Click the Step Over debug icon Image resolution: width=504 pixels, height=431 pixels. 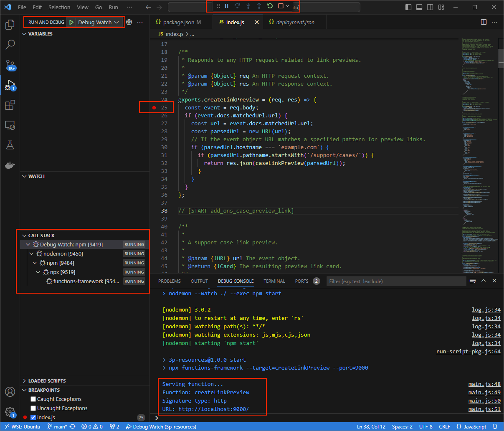[x=238, y=6]
